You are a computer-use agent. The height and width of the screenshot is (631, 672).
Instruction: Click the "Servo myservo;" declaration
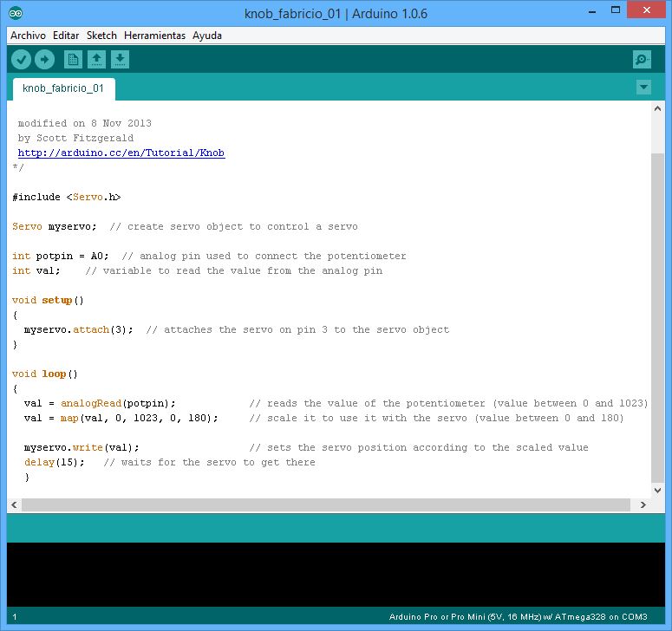click(x=55, y=226)
